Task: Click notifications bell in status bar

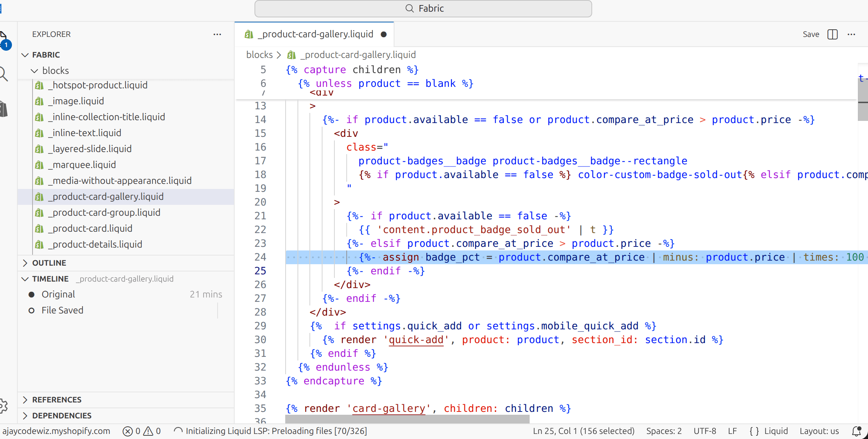Action: [x=857, y=431]
